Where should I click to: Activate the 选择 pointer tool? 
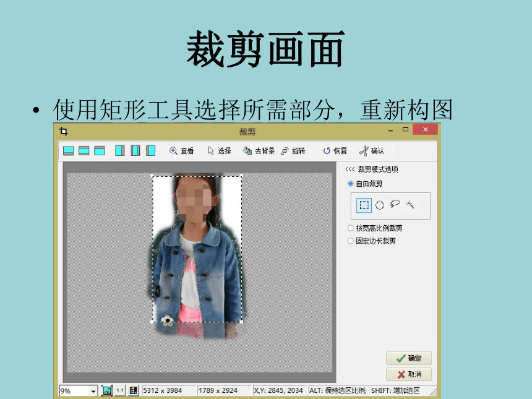coord(219,151)
